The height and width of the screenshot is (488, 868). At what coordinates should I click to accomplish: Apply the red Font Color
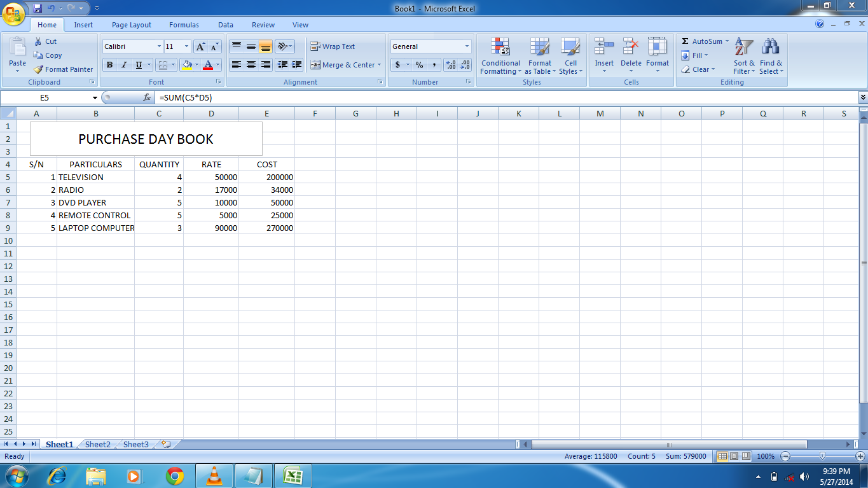pyautogui.click(x=207, y=65)
